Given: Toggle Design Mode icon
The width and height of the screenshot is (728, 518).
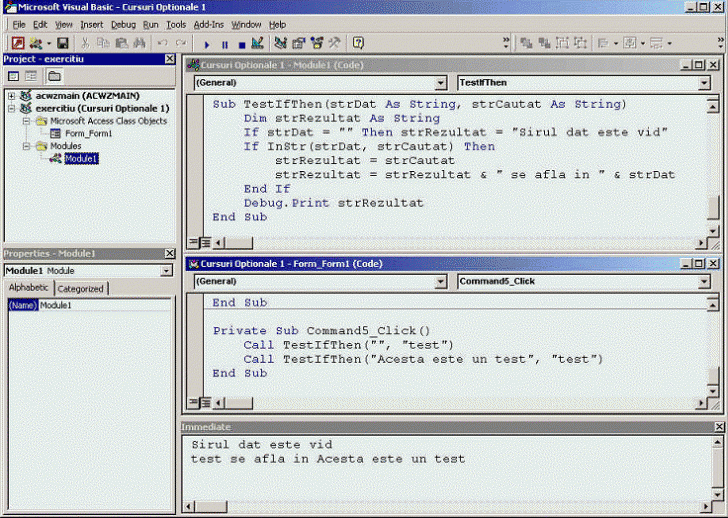Looking at the screenshot, I should click(x=258, y=43).
